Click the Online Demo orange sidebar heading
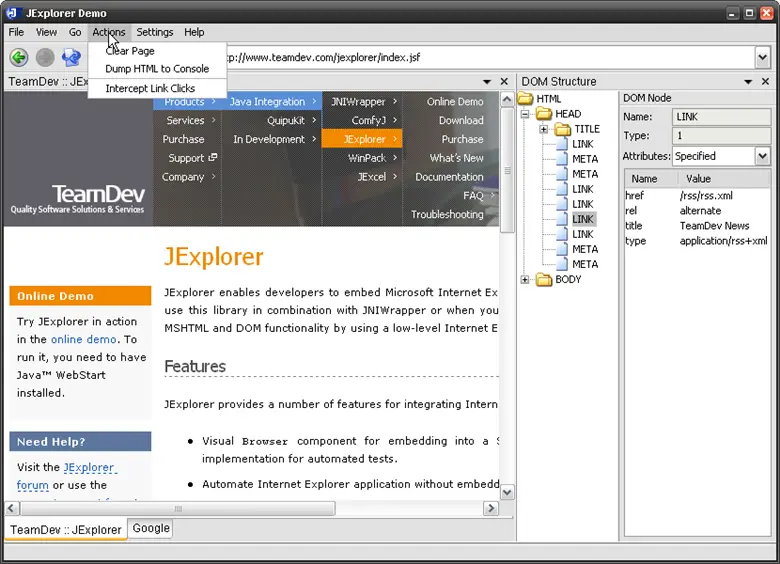Viewport: 780px width, 564px height. [x=80, y=296]
